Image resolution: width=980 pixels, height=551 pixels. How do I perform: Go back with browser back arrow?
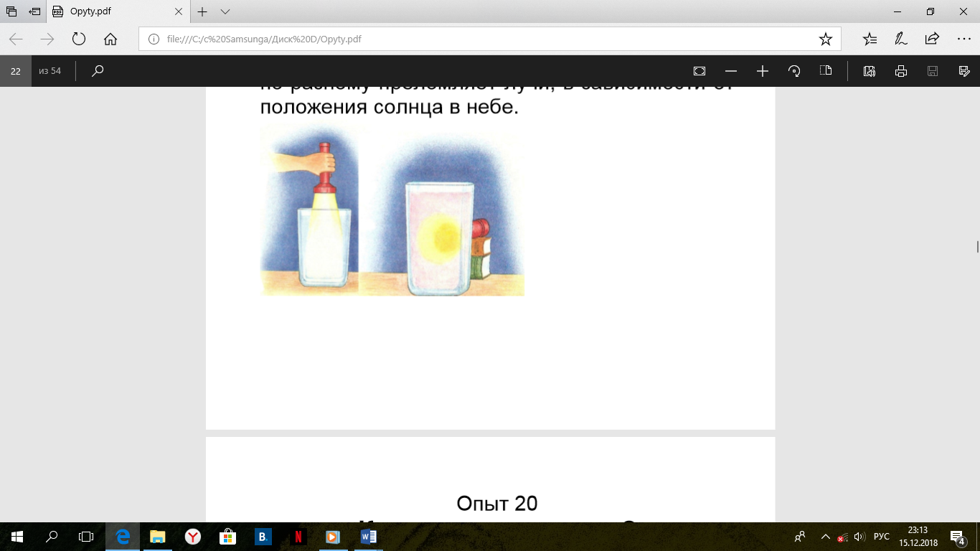click(x=16, y=39)
